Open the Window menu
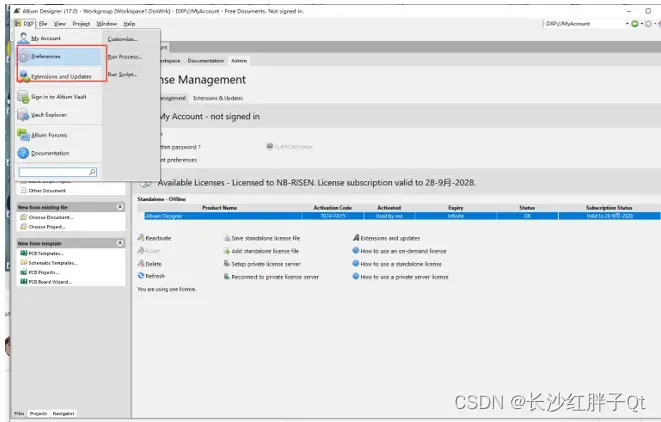Viewport: 661px width, 422px height. coord(107,24)
